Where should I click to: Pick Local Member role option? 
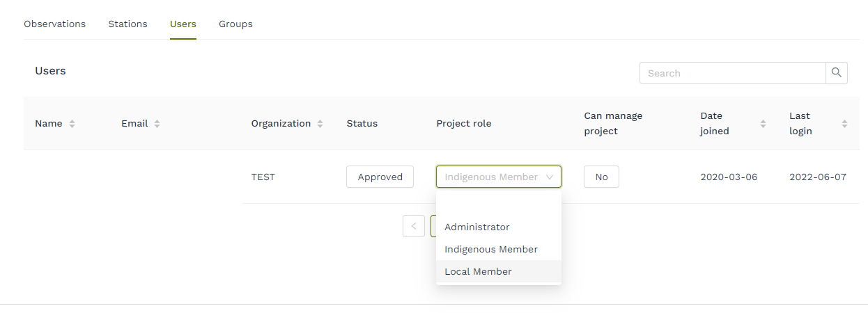click(479, 271)
